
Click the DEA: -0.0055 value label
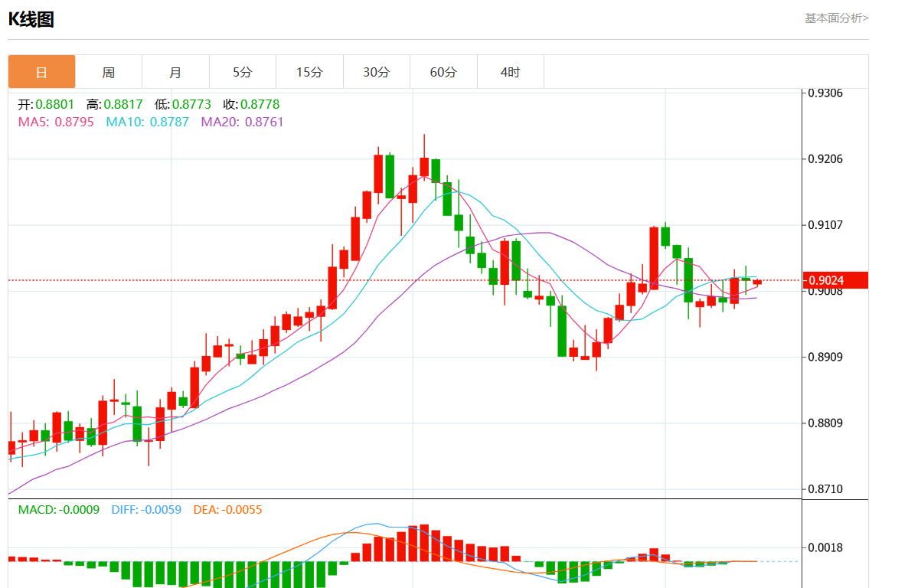227,510
